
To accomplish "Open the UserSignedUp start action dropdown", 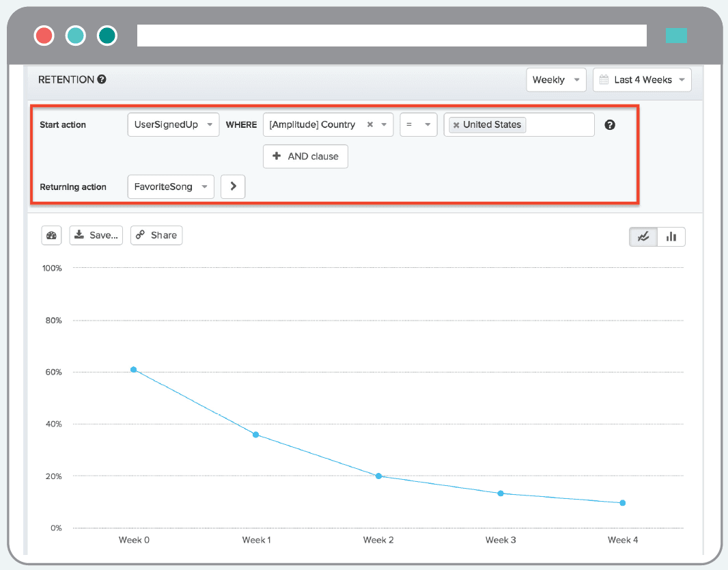I will tap(173, 124).
